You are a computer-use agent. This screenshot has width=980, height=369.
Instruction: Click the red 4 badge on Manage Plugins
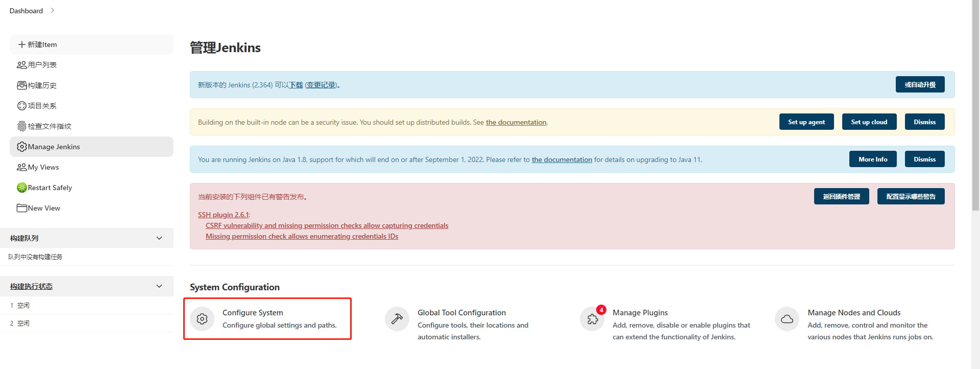601,310
